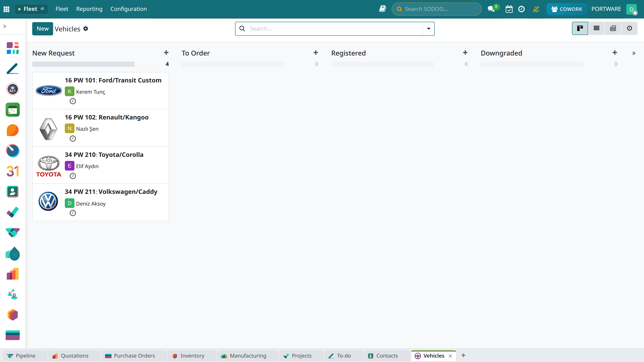Click the Calendar app icon in sidebar
This screenshot has height=362, width=644.
(x=12, y=171)
